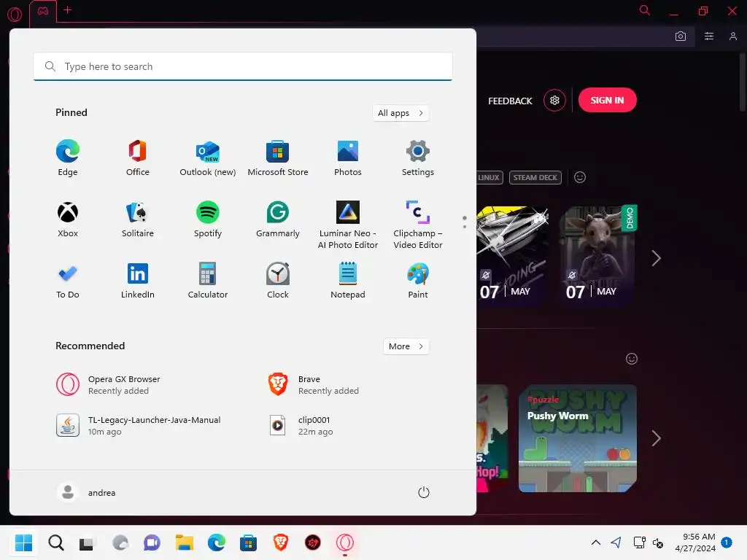Show next release calendar games arrow

[x=656, y=258]
